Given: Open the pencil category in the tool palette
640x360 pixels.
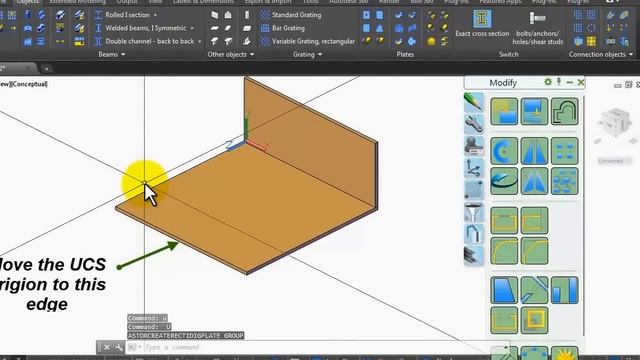Looking at the screenshot, I should [473, 102].
